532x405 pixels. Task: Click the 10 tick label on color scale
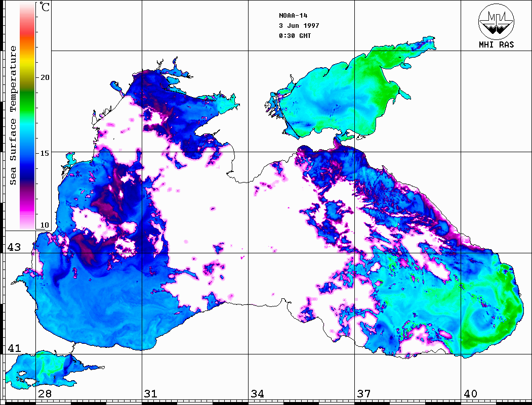tap(45, 225)
